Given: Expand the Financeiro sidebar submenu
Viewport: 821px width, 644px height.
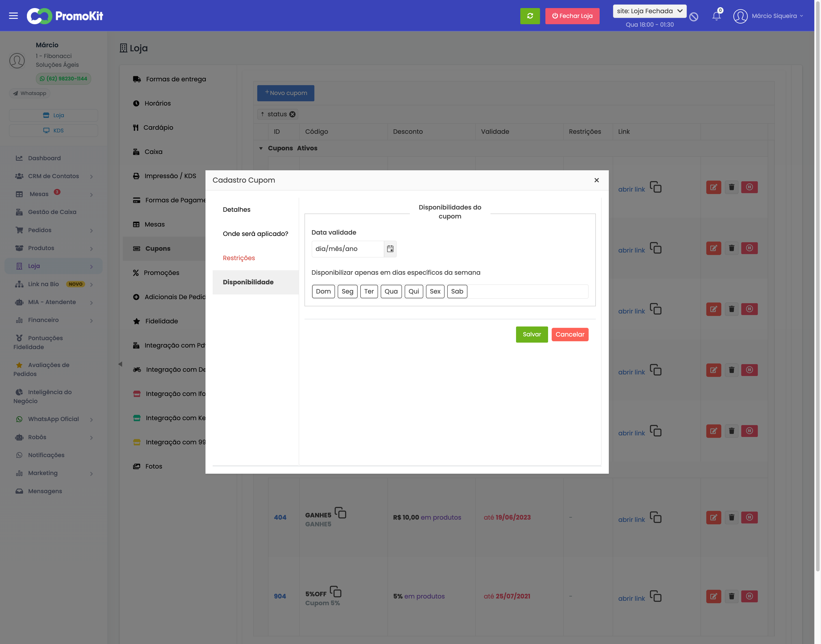Looking at the screenshot, I should tap(91, 320).
